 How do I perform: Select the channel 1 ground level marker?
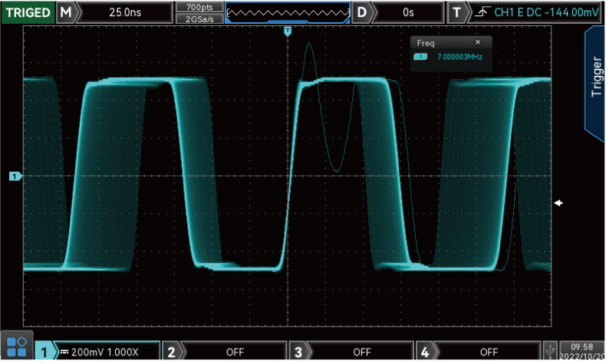15,176
